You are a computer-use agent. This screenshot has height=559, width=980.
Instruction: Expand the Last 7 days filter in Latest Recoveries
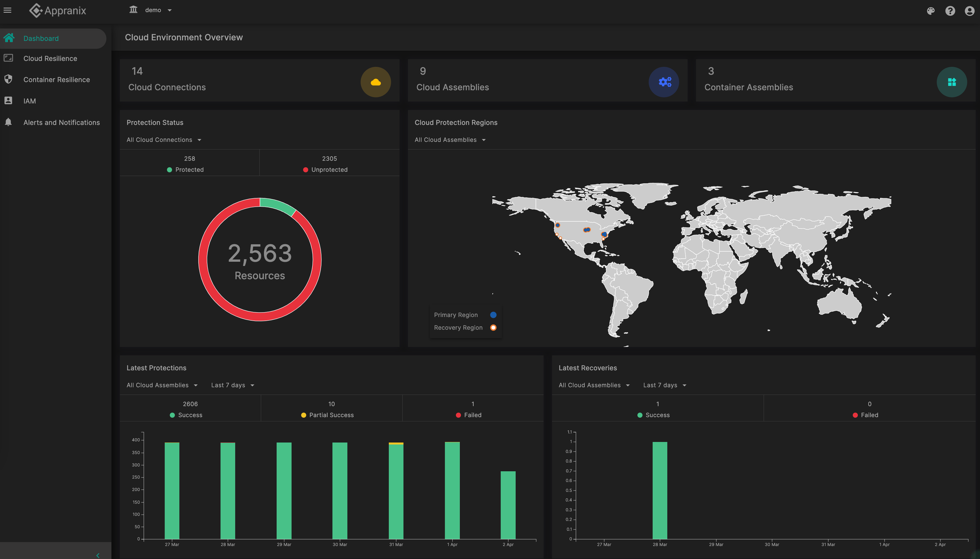click(664, 385)
